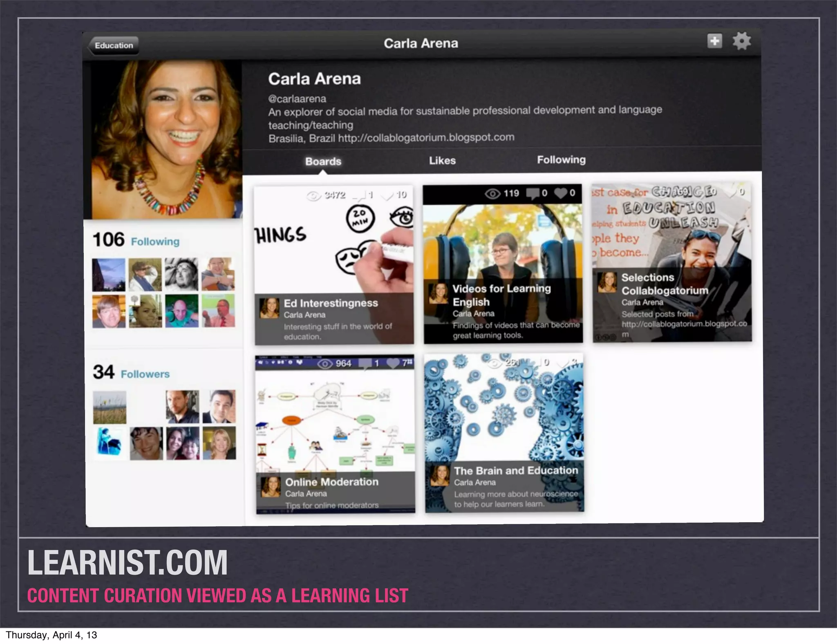This screenshot has width=837, height=644.
Task: Click the views eye icon showing 964
Action: pyautogui.click(x=325, y=364)
